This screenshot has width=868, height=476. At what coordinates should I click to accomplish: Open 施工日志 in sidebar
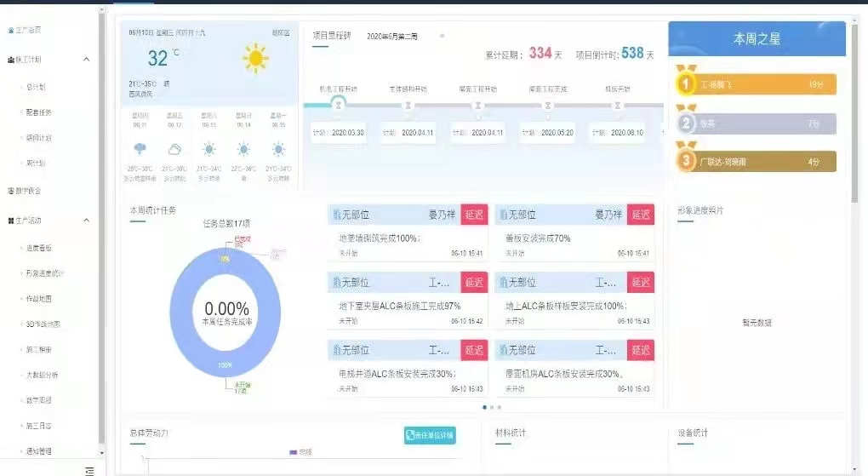coord(38,426)
